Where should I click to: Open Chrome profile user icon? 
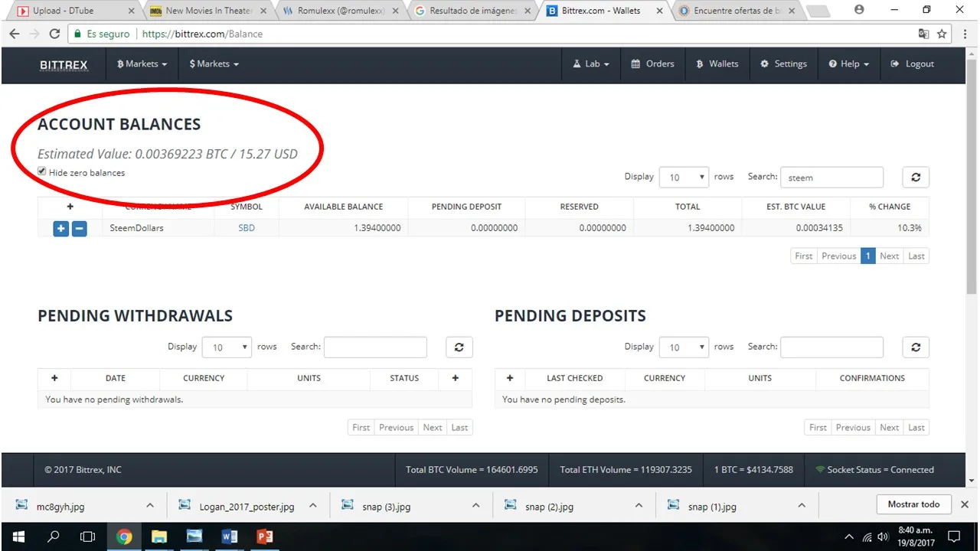pos(858,10)
